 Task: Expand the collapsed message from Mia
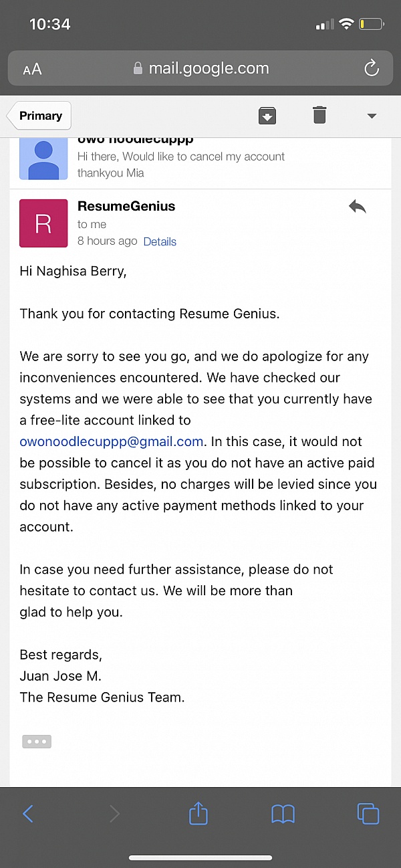pos(200,164)
